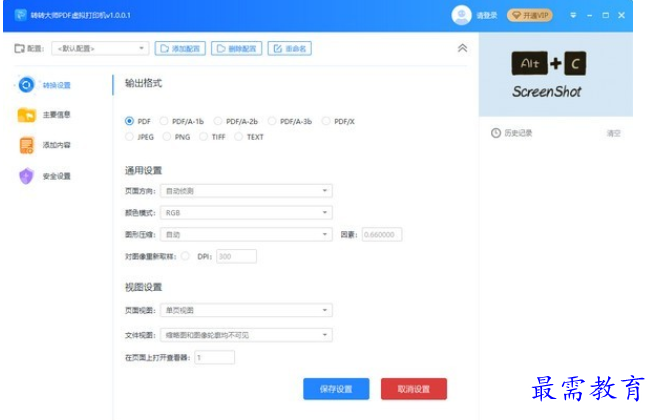Select the PDF output format radio
The width and height of the screenshot is (653, 420).
click(129, 121)
